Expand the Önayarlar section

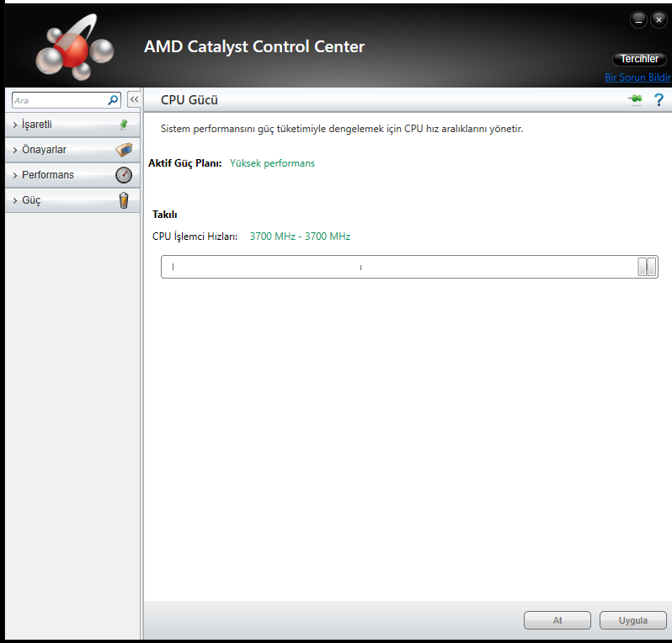pos(72,150)
